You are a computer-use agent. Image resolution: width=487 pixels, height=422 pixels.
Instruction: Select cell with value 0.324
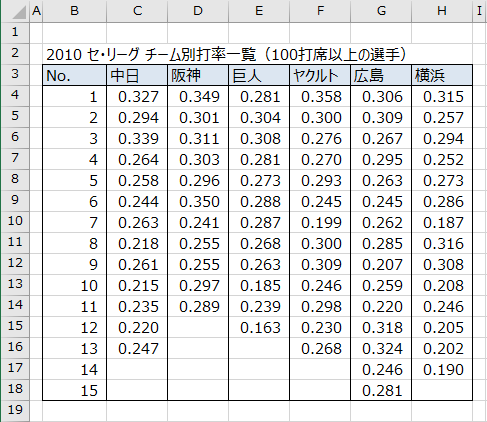click(381, 348)
